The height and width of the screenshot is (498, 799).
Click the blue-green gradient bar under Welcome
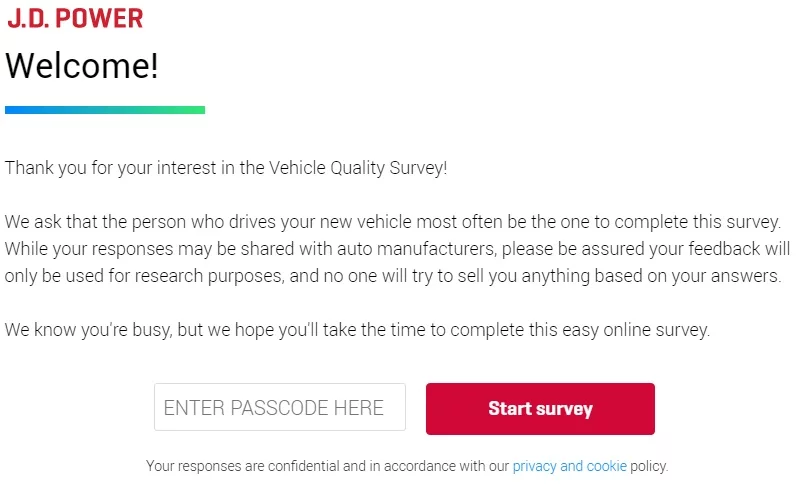(x=105, y=110)
